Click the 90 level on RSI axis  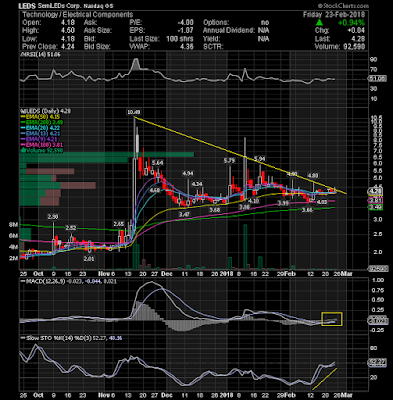(373, 59)
